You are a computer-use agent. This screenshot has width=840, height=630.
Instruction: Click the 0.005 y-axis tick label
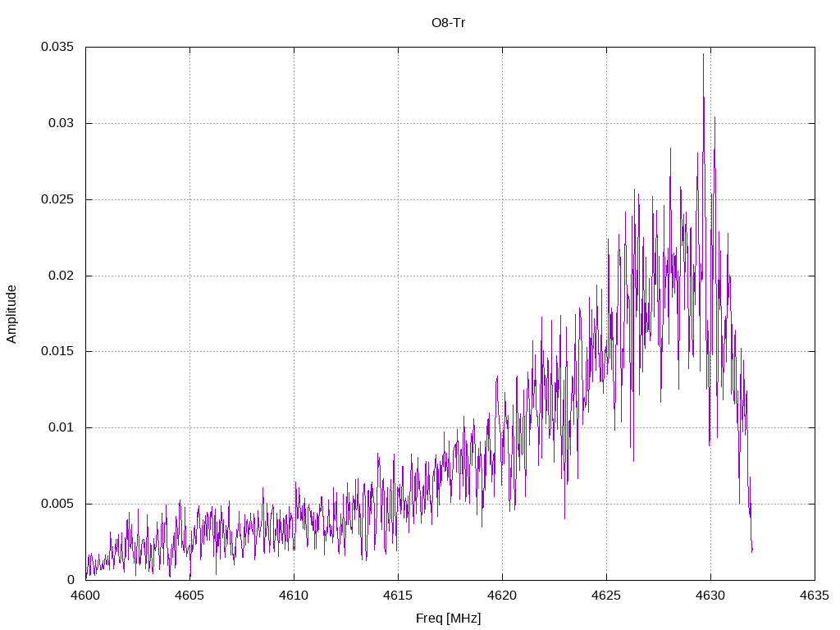click(57, 504)
